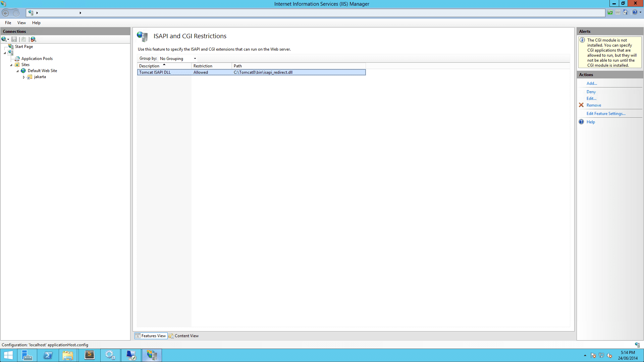Screen dimensions: 644x362
Task: Collapse the Sites tree node
Action: pyautogui.click(x=11, y=65)
